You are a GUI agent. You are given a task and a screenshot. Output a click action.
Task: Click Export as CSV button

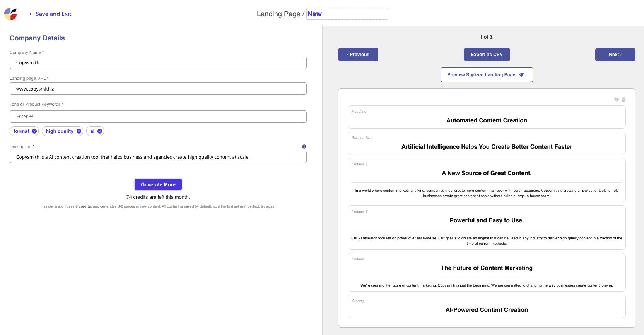click(487, 55)
